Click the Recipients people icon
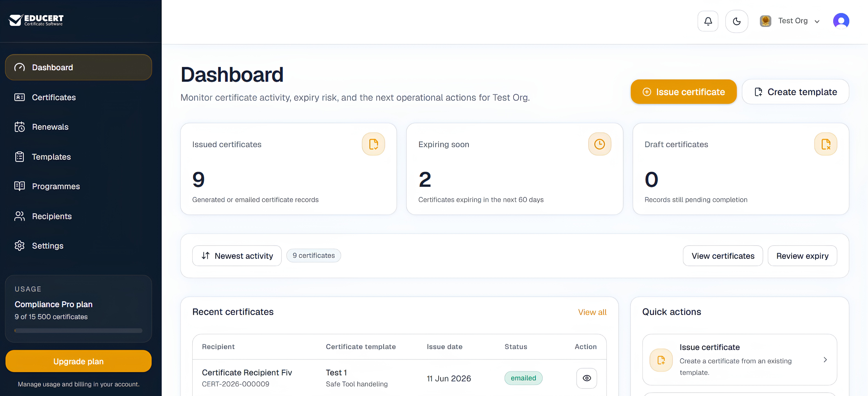This screenshot has height=396, width=868. 20,216
